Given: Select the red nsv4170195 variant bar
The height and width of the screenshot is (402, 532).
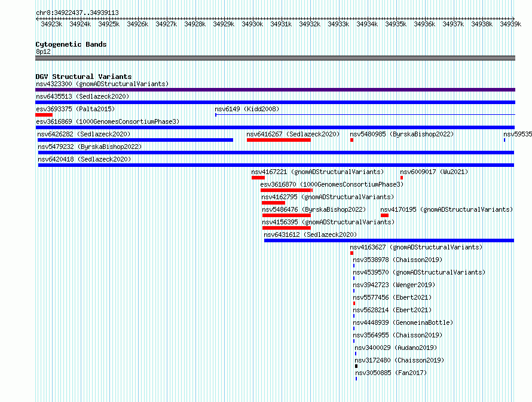Looking at the screenshot, I should (384, 215).
